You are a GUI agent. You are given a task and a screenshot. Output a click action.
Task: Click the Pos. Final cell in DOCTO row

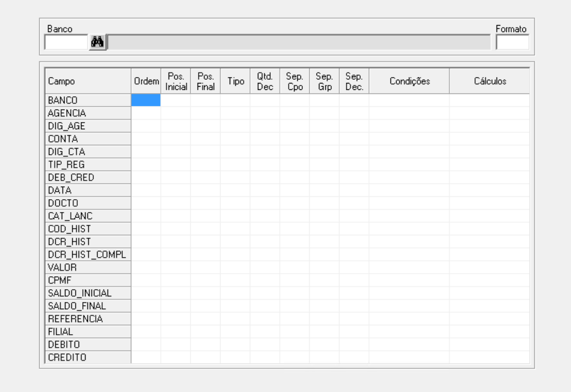(x=205, y=203)
